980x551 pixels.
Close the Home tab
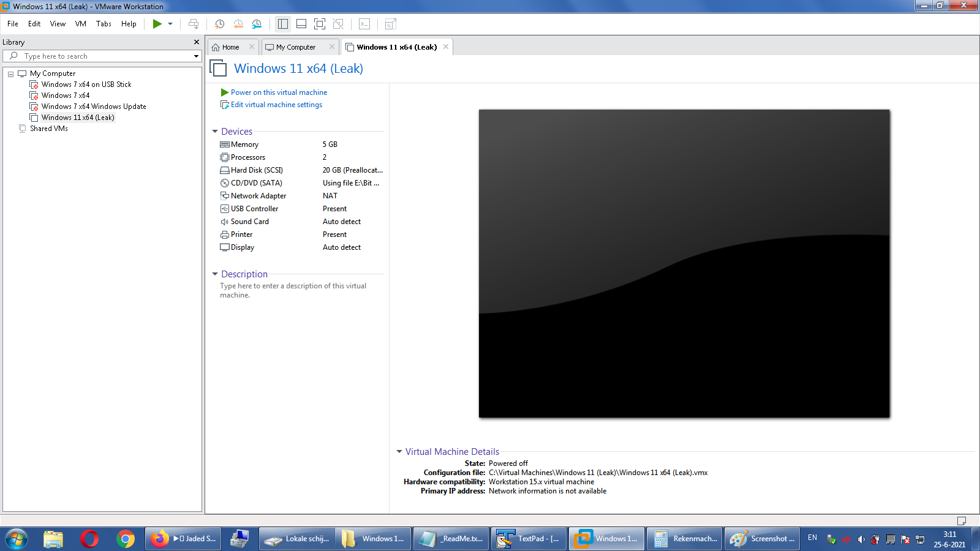[252, 47]
